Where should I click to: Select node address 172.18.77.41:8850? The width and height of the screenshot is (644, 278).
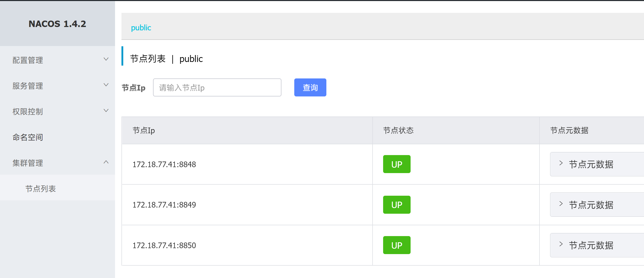164,245
